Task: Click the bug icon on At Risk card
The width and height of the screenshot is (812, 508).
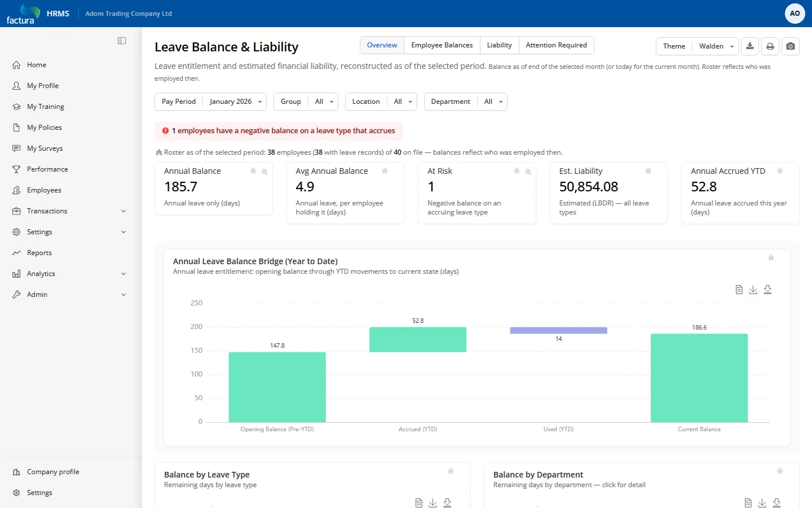Action: [x=517, y=171]
